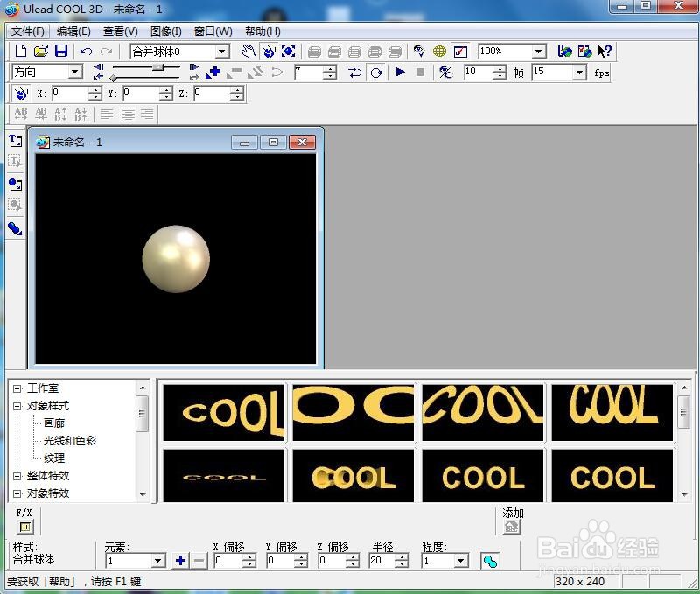The height and width of the screenshot is (594, 700).
Task: Click the percent-eye icon near frame count
Action: click(x=445, y=72)
